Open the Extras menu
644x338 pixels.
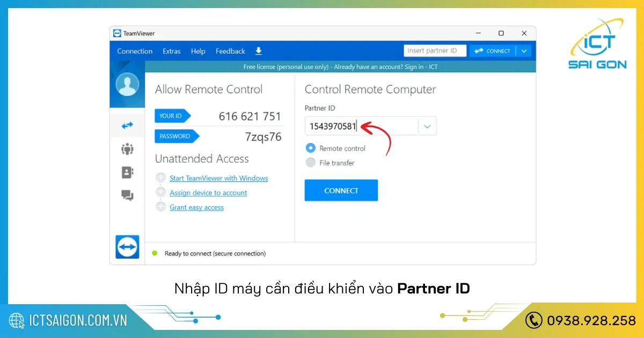click(x=171, y=51)
